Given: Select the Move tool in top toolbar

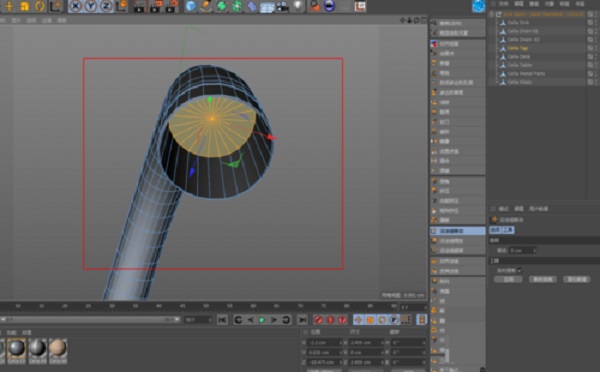Looking at the screenshot, I should click(9, 6).
